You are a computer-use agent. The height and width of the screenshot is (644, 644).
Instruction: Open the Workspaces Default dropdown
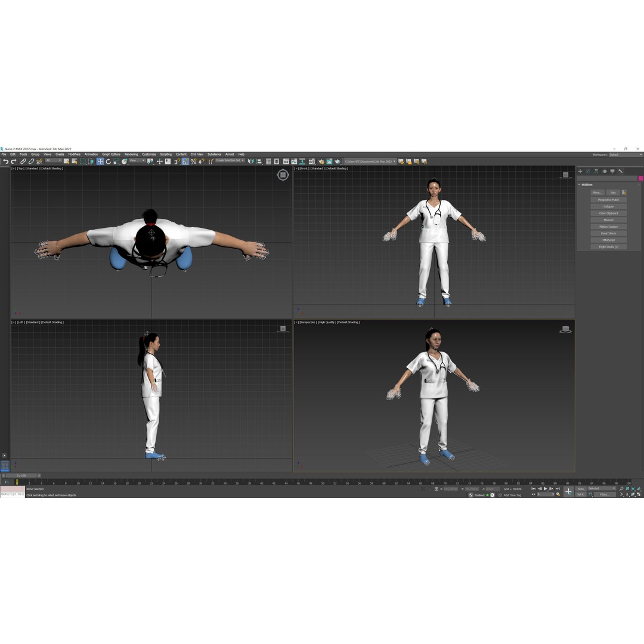tap(626, 154)
